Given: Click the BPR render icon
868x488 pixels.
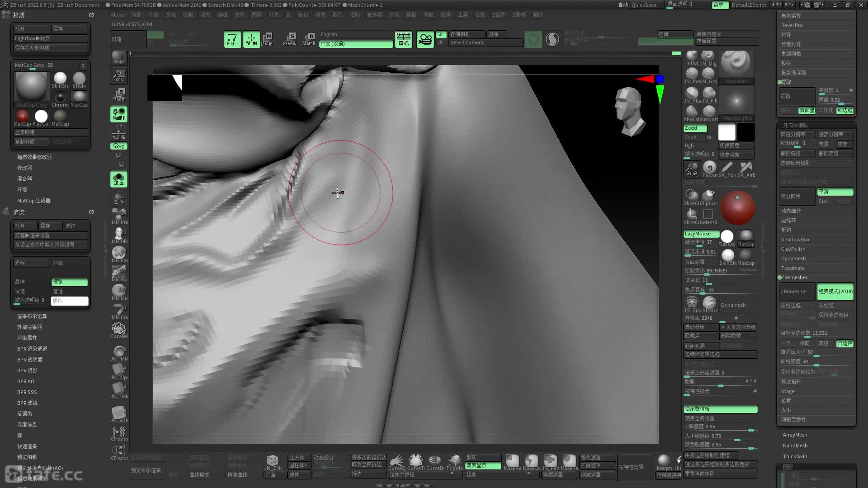Looking at the screenshot, I should tap(118, 57).
